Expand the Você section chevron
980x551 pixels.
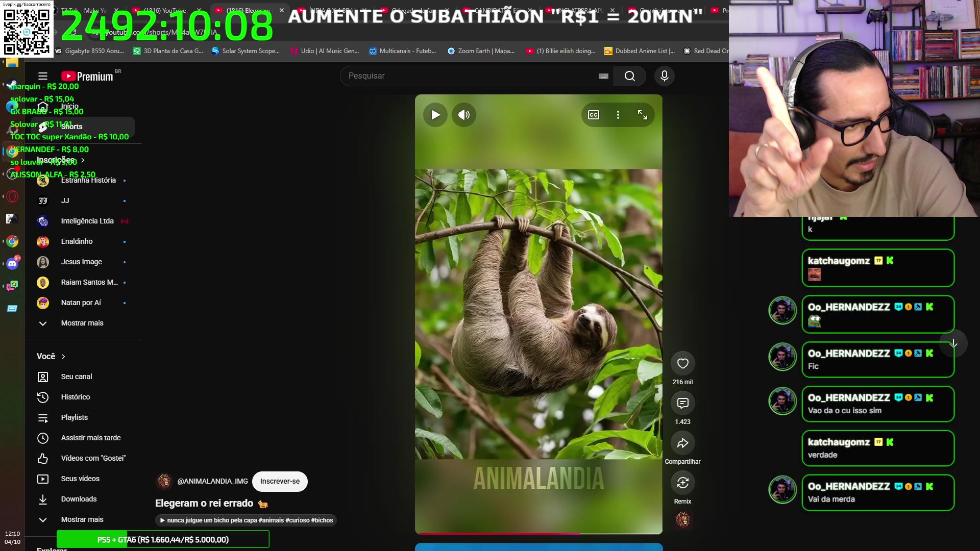pyautogui.click(x=63, y=356)
